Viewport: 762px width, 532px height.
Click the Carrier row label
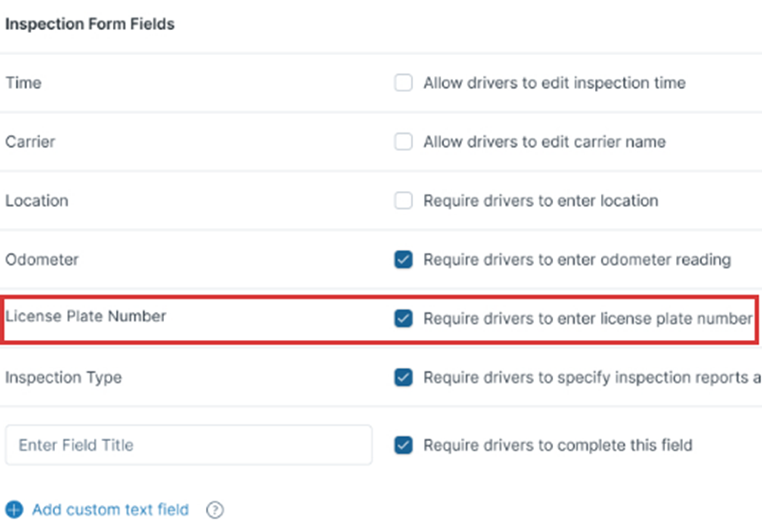tap(30, 142)
